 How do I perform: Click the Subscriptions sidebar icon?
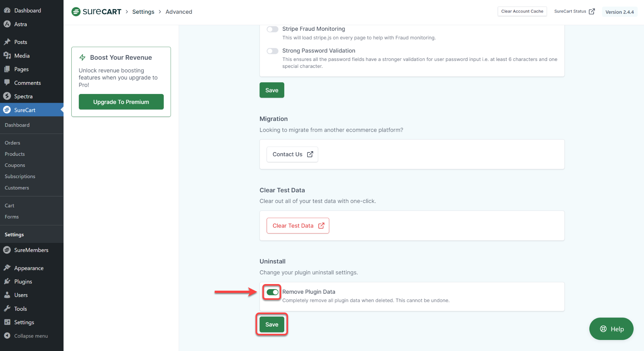pyautogui.click(x=19, y=176)
